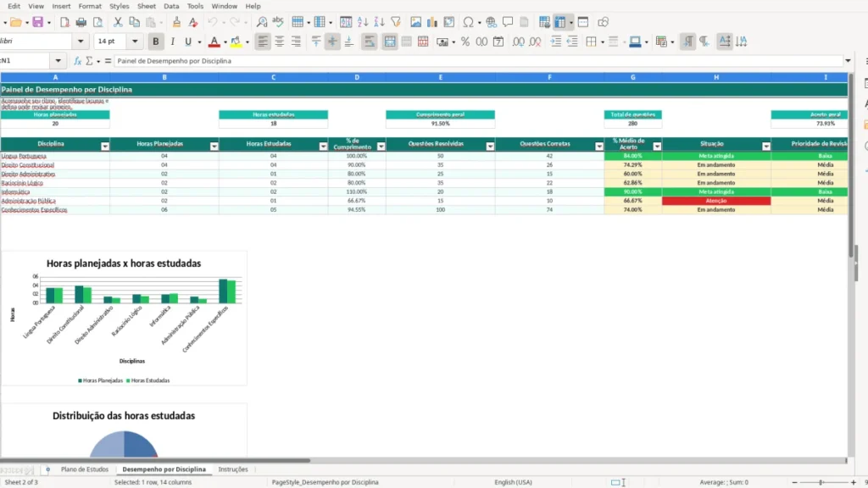Toggle Wrap Text button
Screen dimensions: 868x488
click(x=370, y=42)
